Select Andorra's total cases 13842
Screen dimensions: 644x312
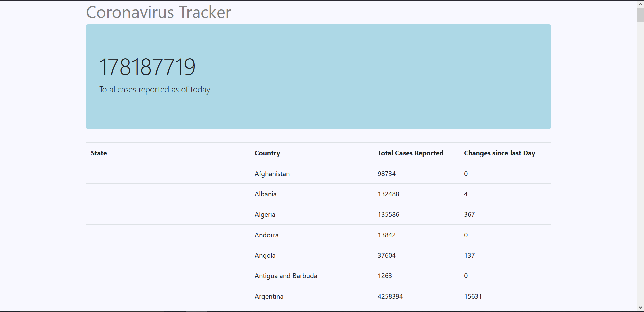pos(387,235)
